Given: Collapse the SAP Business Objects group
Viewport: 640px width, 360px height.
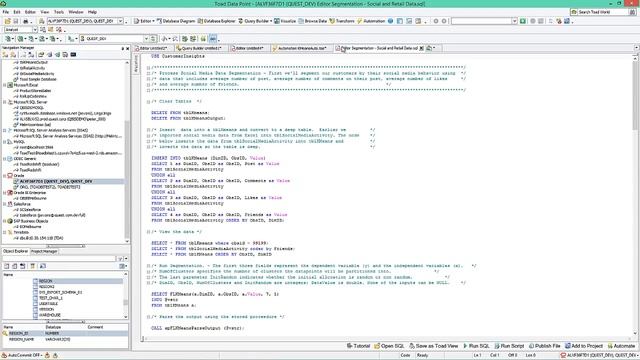Looking at the screenshot, I should (4, 221).
